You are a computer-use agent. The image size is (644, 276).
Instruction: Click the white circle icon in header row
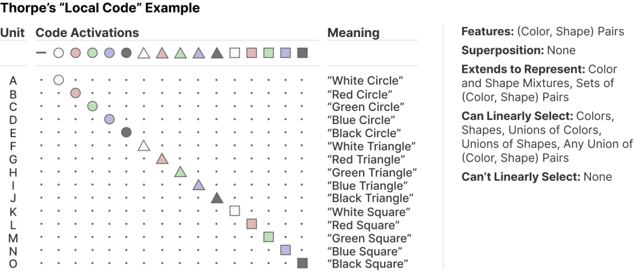[58, 52]
